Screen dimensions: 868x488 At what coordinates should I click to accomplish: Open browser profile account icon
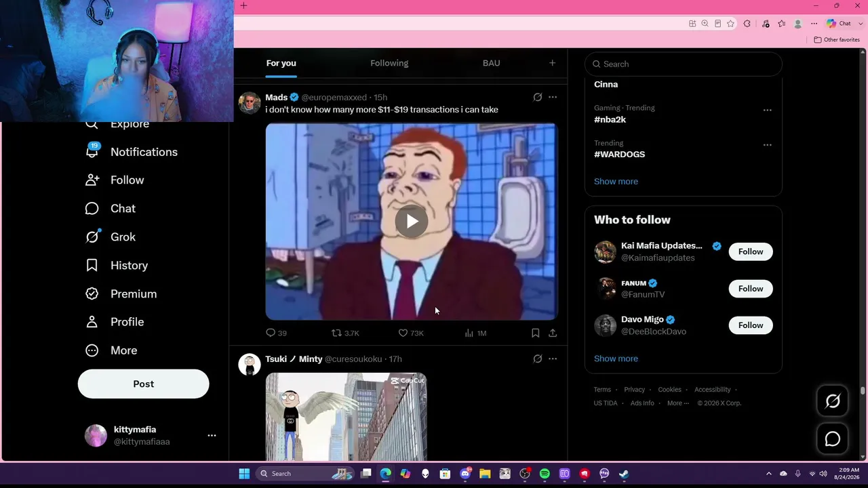tap(797, 24)
